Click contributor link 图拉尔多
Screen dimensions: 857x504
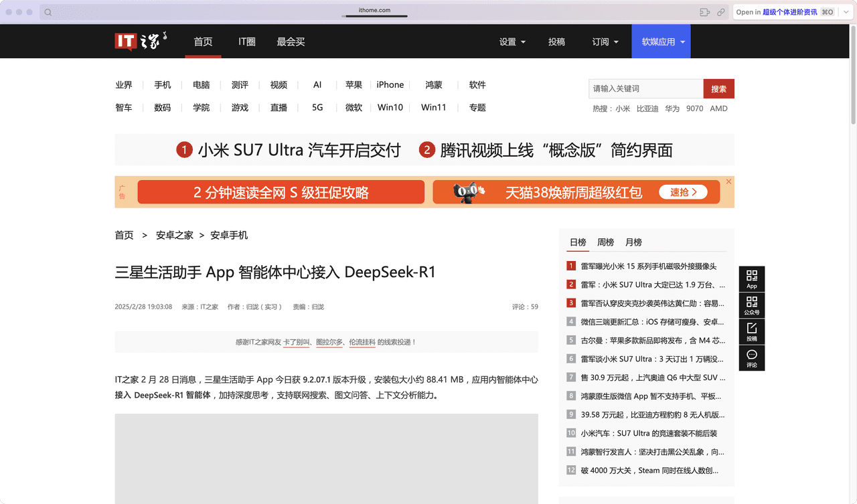329,342
